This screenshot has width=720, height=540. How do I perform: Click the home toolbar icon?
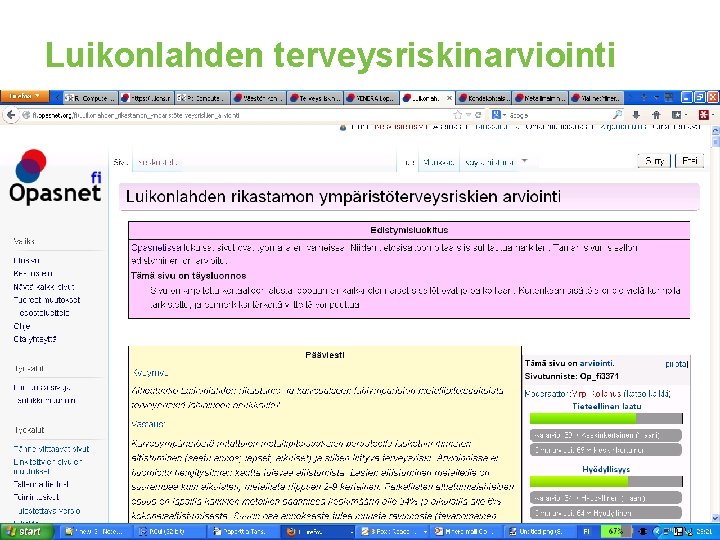pyautogui.click(x=656, y=115)
